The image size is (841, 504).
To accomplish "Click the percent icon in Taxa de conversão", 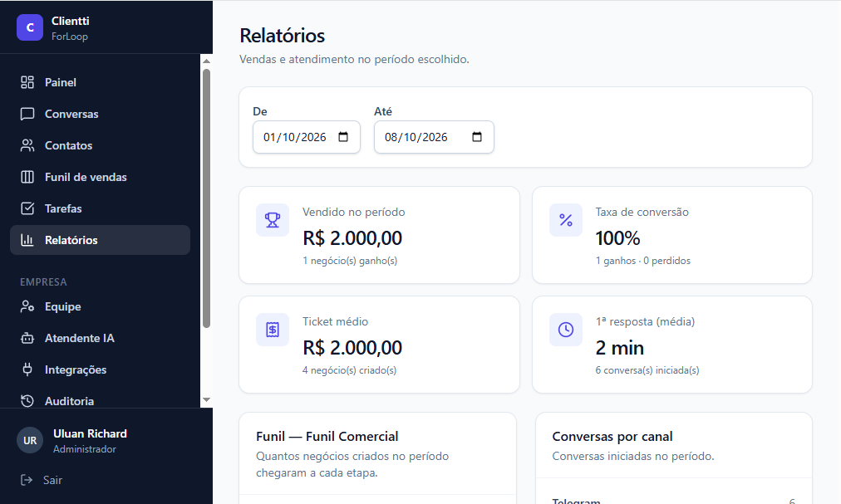I will pyautogui.click(x=566, y=220).
